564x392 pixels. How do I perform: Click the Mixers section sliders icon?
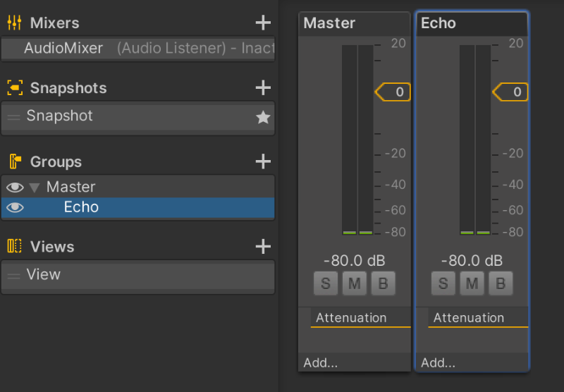14,23
